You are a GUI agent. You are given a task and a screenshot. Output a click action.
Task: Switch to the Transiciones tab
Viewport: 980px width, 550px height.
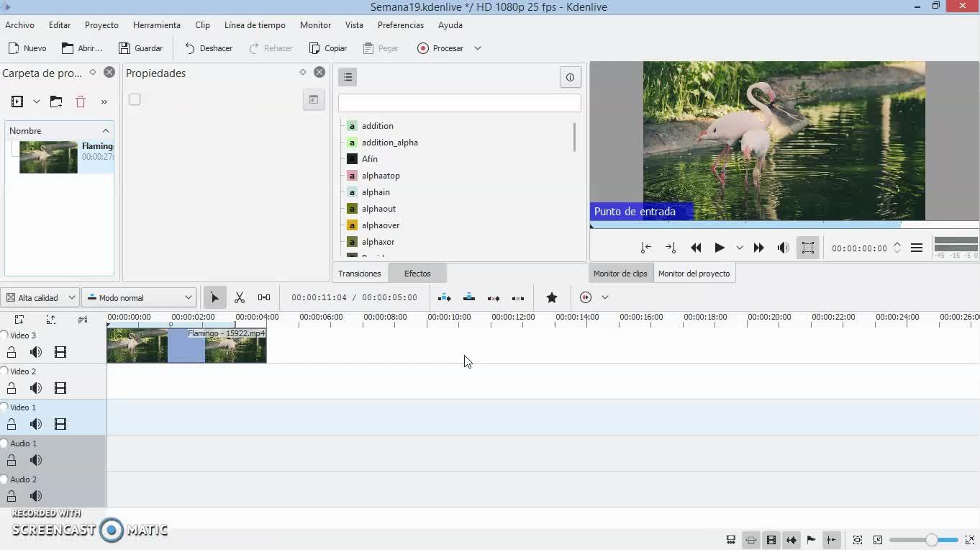(360, 274)
